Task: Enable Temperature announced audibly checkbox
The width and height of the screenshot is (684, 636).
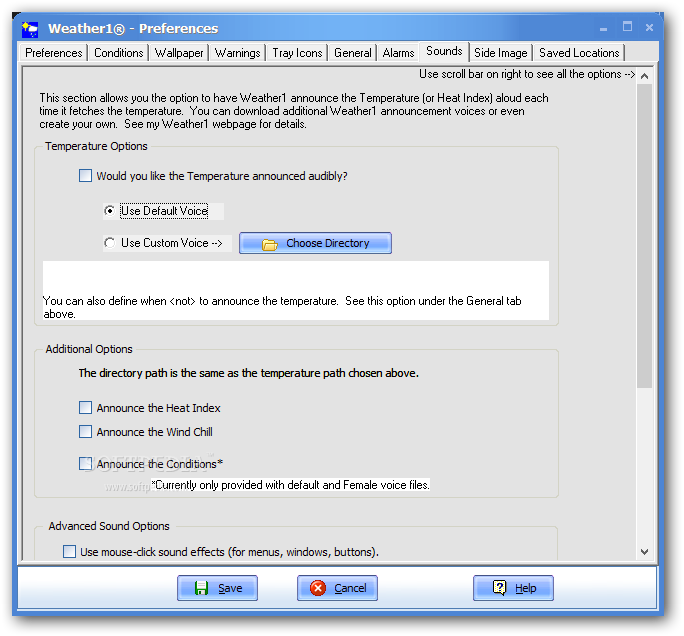Action: click(85, 176)
